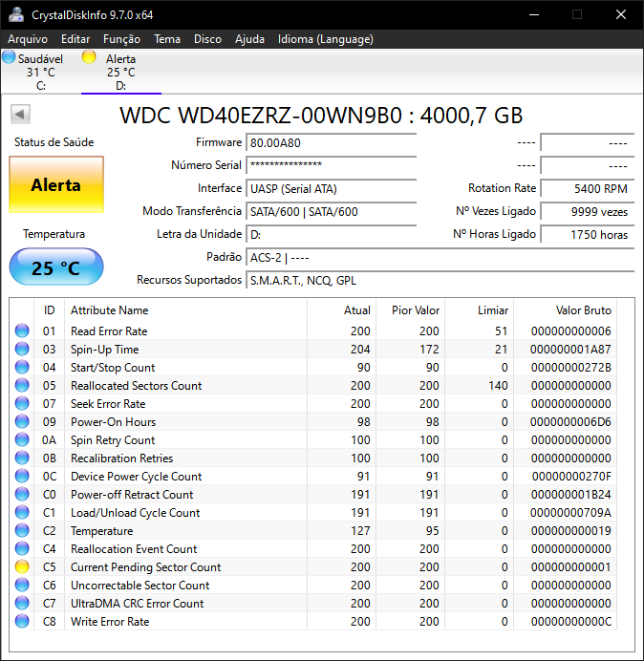The height and width of the screenshot is (661, 644).
Task: Click the Limiar column header
Action: coord(479,310)
